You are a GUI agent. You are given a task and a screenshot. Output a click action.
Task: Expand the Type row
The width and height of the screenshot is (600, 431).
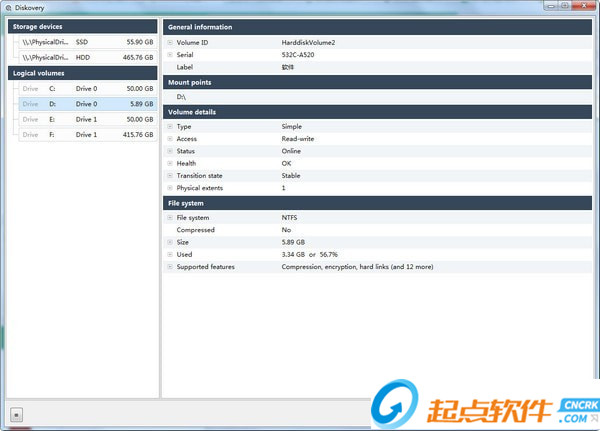(170, 126)
